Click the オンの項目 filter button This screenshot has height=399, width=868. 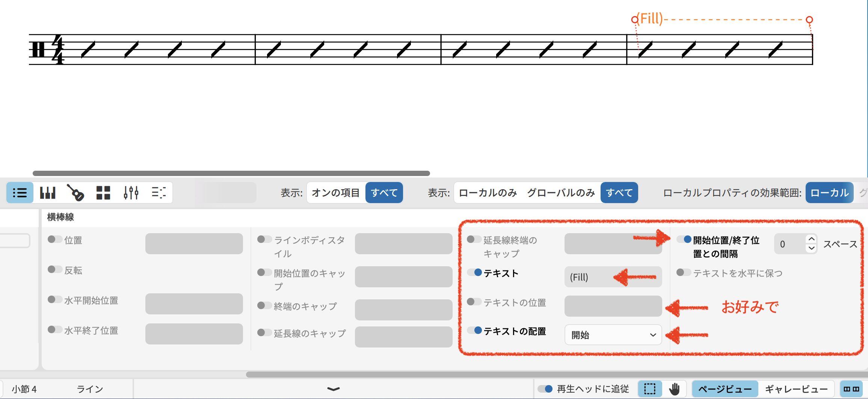[336, 193]
